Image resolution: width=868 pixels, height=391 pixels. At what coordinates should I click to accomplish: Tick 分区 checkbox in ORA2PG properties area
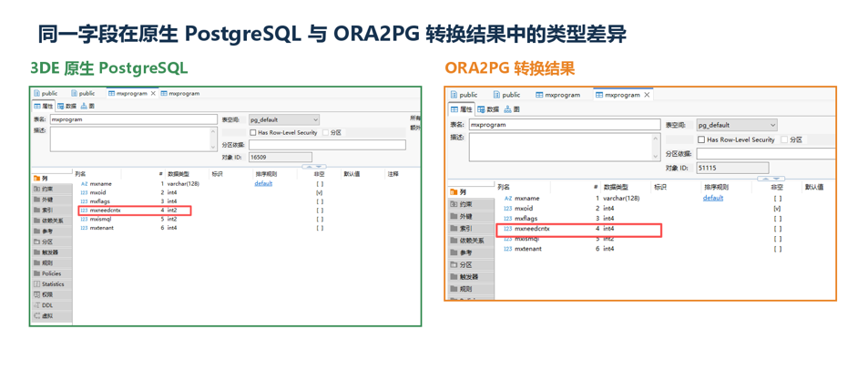pos(784,139)
